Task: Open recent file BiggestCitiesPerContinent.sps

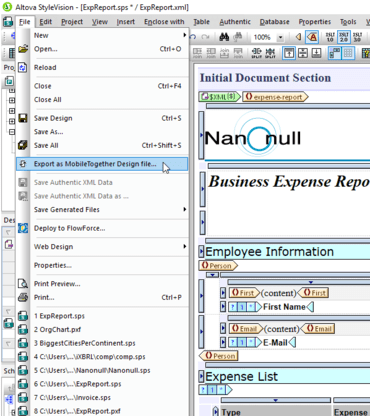Action: coord(102,343)
